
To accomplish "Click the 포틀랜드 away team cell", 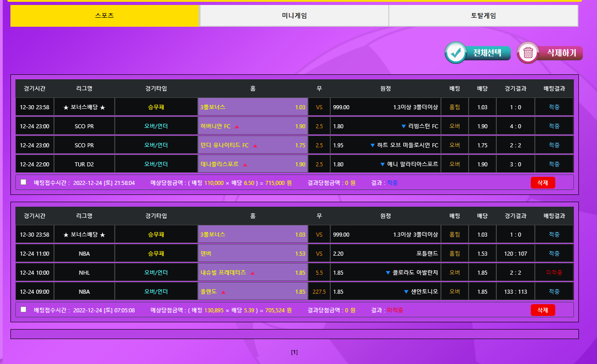I will (386, 254).
